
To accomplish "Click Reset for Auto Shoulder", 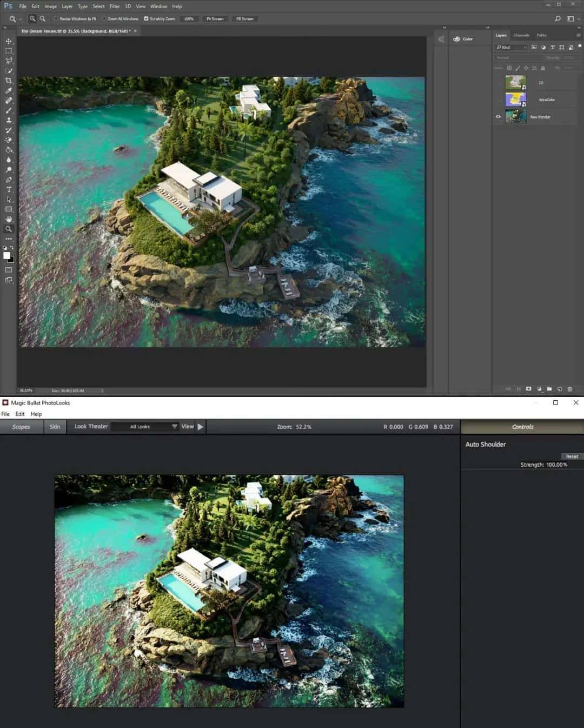I will tap(572, 456).
